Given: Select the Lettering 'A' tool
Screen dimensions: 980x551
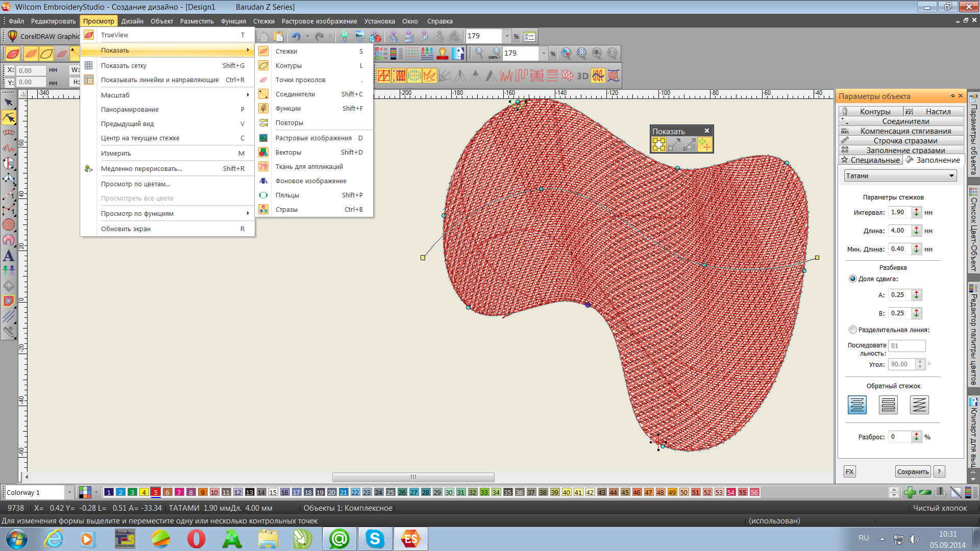Looking at the screenshot, I should (x=9, y=256).
